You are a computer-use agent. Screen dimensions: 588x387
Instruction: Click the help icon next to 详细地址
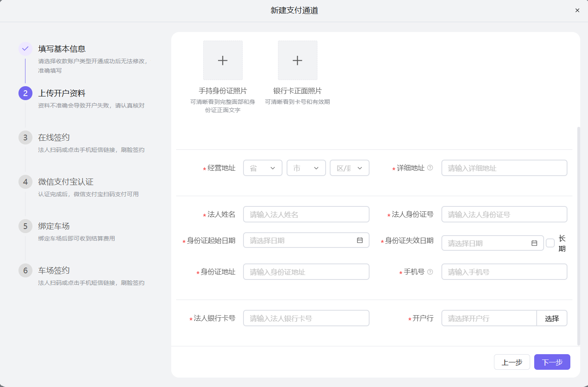(431, 167)
